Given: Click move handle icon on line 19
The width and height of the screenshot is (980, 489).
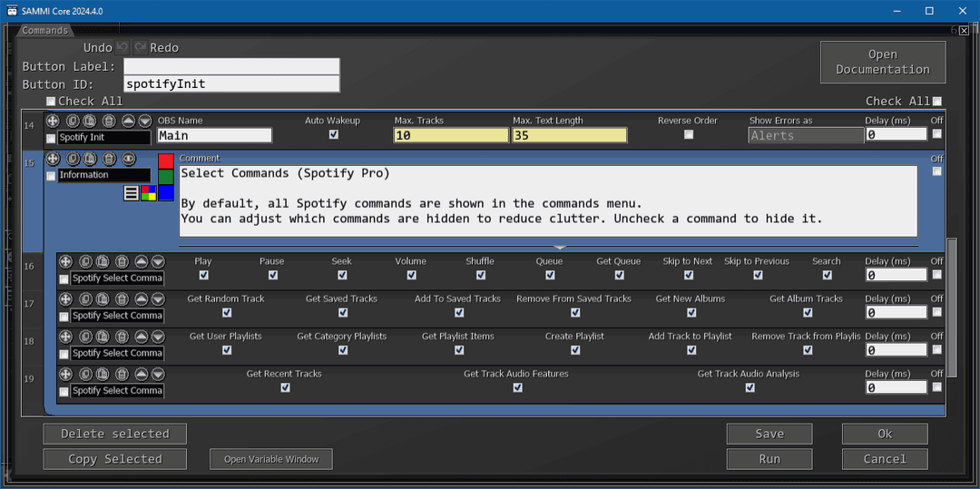Looking at the screenshot, I should tap(66, 374).
